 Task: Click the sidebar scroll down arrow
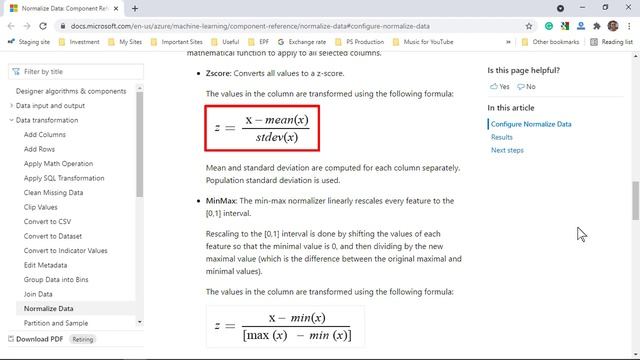[140, 322]
